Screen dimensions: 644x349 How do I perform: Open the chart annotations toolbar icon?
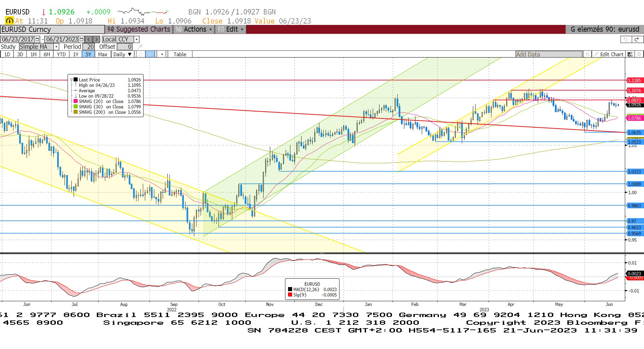click(630, 54)
